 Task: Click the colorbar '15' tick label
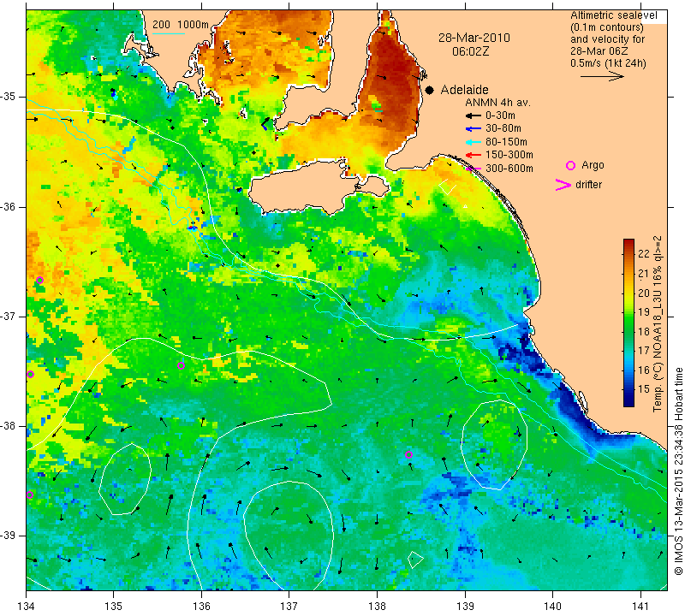[644, 389]
